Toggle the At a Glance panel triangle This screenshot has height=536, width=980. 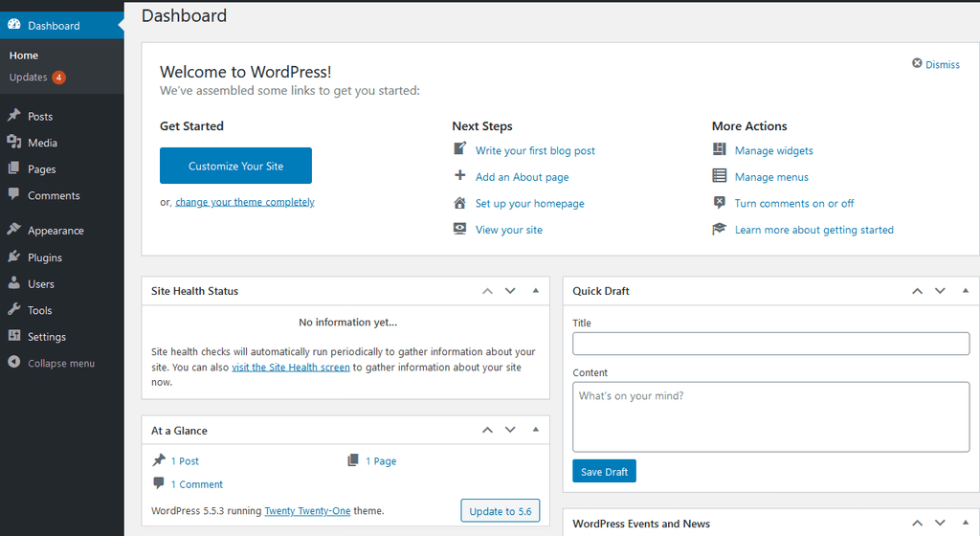coord(536,430)
